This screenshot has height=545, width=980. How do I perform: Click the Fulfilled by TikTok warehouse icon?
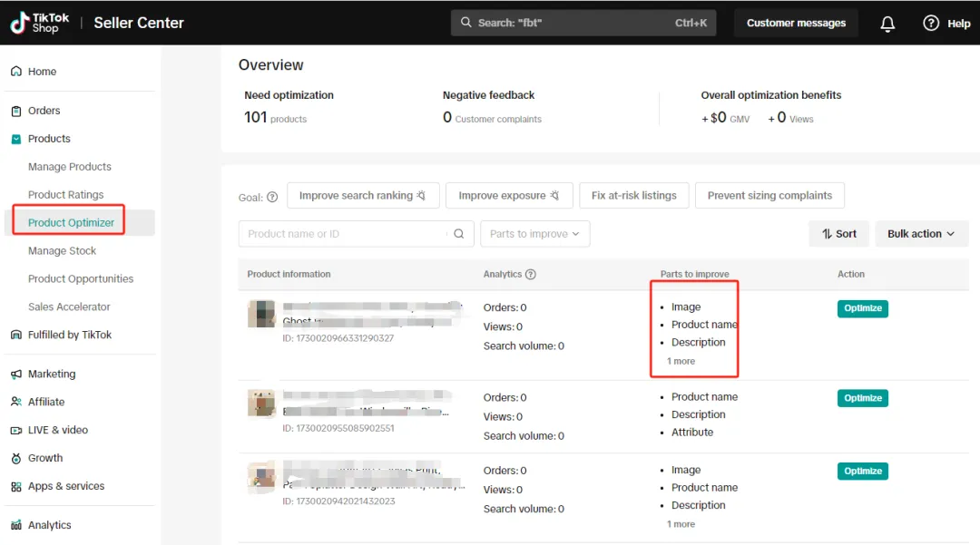pos(16,335)
